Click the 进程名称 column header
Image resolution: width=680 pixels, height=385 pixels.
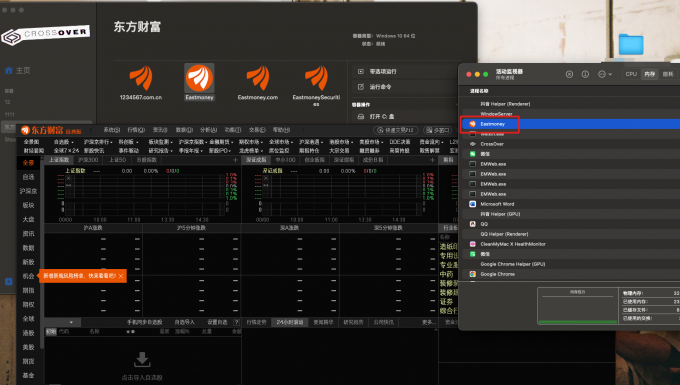(479, 91)
